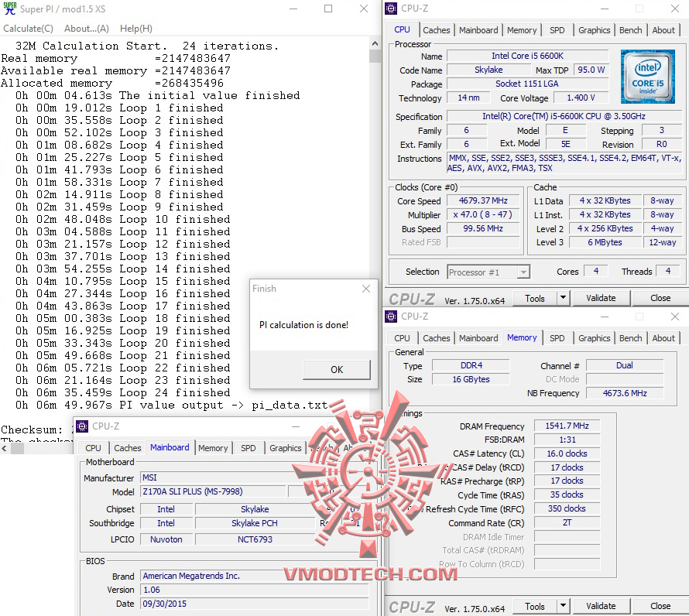Image resolution: width=689 pixels, height=616 pixels.
Task: Click the CPU-Z icon of the Memory window
Action: [391, 317]
